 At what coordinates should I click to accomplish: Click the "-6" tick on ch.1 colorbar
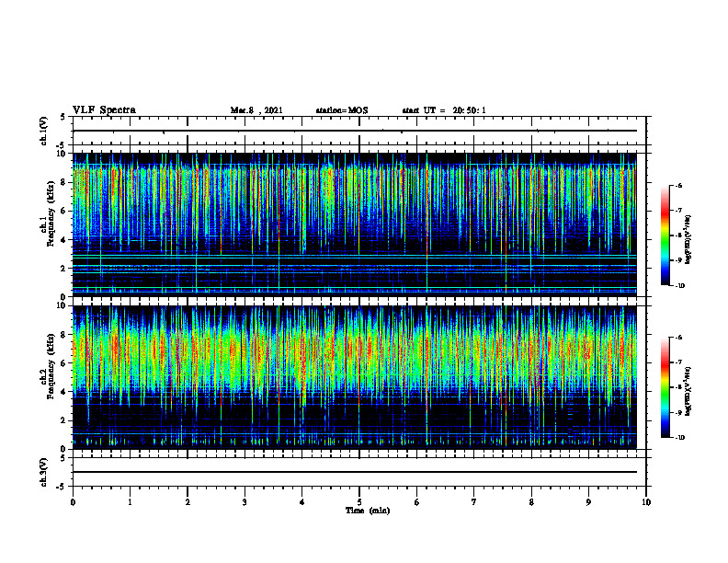point(678,185)
